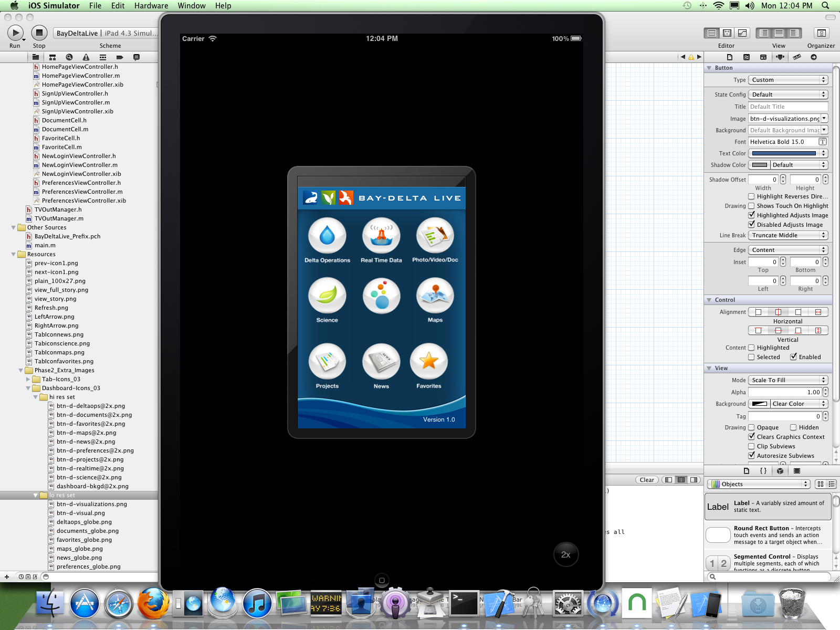This screenshot has height=630, width=840.
Task: Open the Debug navigator
Action: (x=103, y=57)
